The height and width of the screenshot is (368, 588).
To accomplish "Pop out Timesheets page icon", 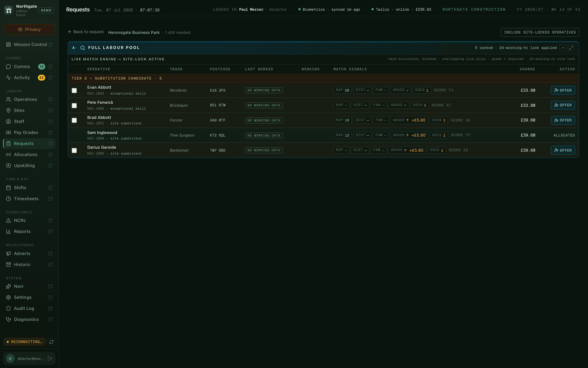I will (50, 199).
